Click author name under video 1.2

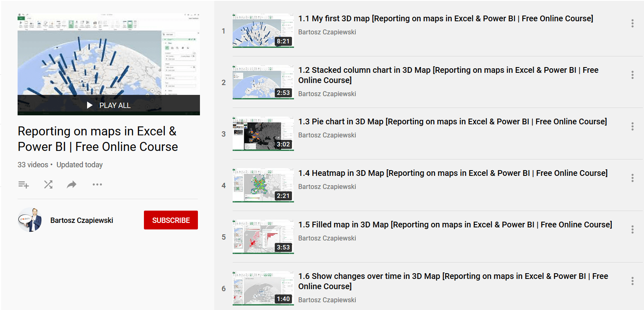[327, 94]
